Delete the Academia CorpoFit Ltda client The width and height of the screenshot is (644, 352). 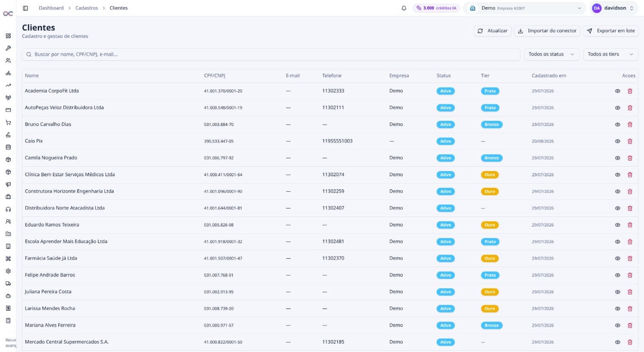pos(630,91)
